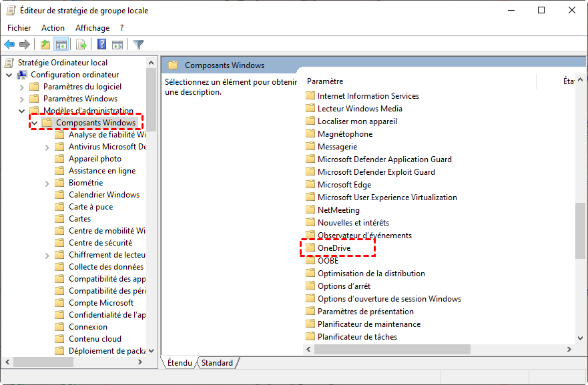This screenshot has height=385, width=588.
Task: Click the Back arrow toolbar icon
Action: pyautogui.click(x=9, y=45)
